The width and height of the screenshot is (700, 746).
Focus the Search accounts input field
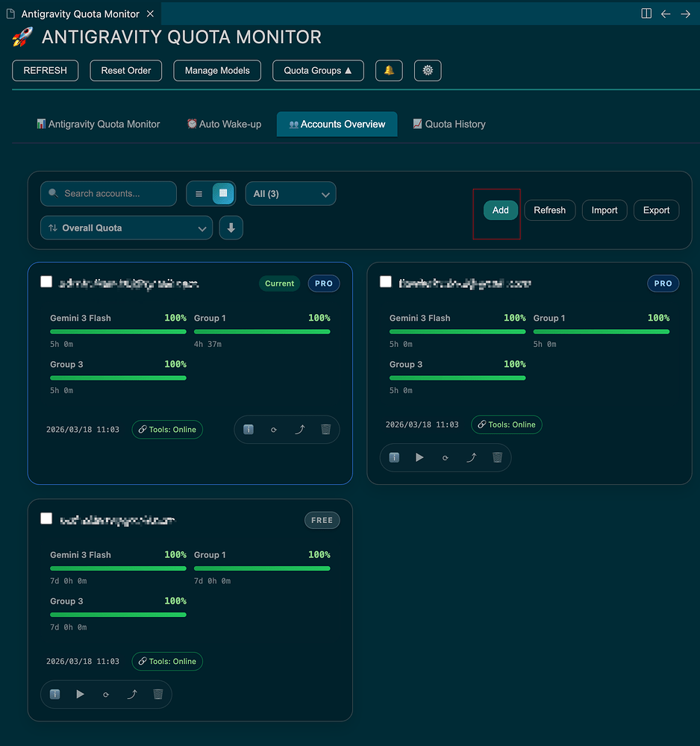click(108, 194)
